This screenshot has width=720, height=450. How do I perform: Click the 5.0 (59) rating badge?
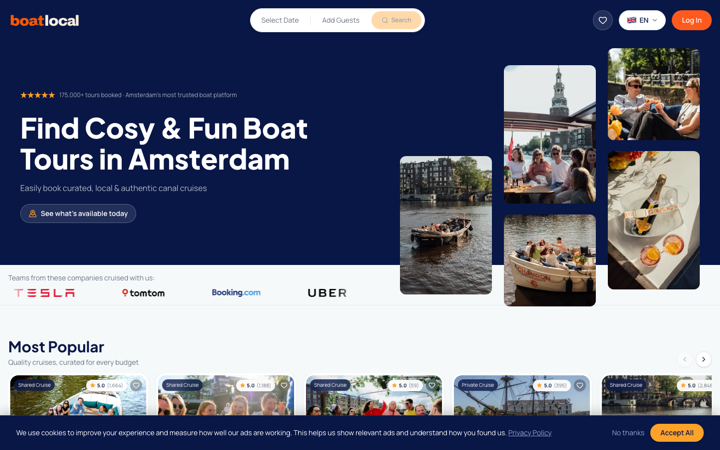(x=404, y=385)
